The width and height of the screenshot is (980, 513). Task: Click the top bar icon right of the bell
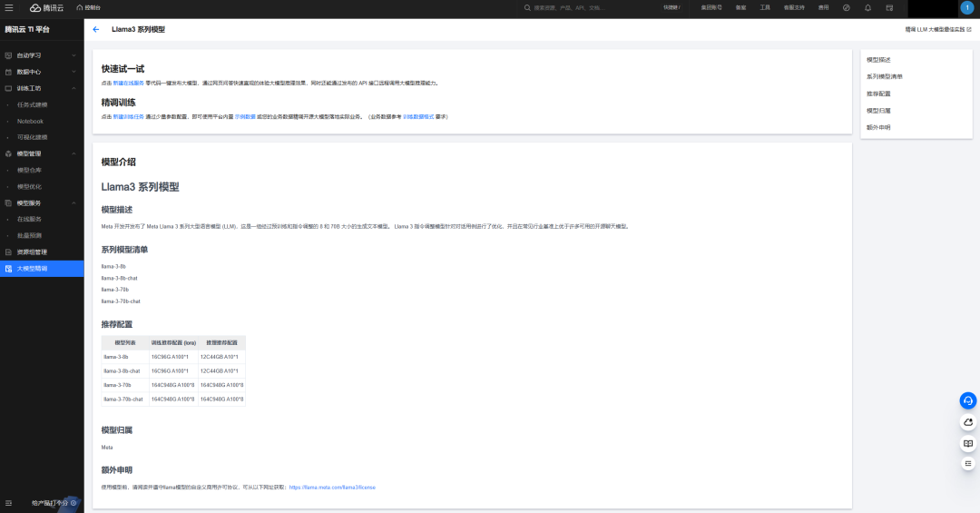point(889,7)
